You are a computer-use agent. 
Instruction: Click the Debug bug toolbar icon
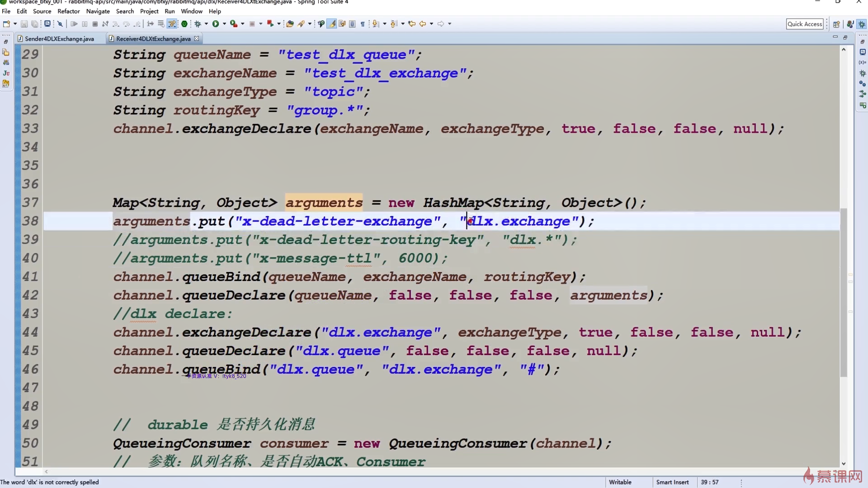click(x=198, y=24)
